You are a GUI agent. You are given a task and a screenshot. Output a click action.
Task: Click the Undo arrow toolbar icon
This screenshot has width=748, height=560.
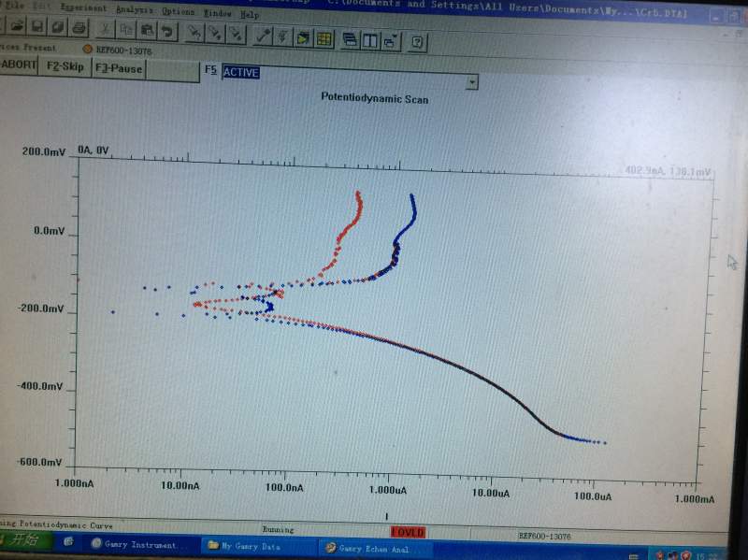(x=168, y=32)
